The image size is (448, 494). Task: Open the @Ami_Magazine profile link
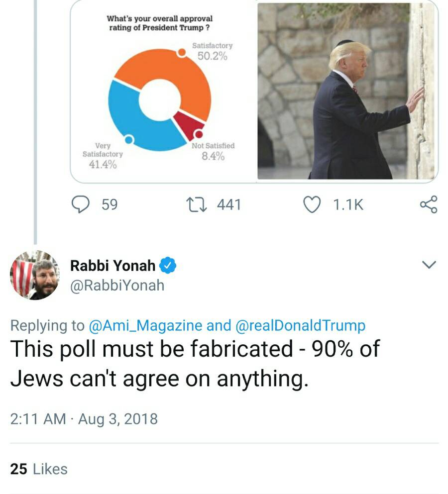tap(145, 326)
